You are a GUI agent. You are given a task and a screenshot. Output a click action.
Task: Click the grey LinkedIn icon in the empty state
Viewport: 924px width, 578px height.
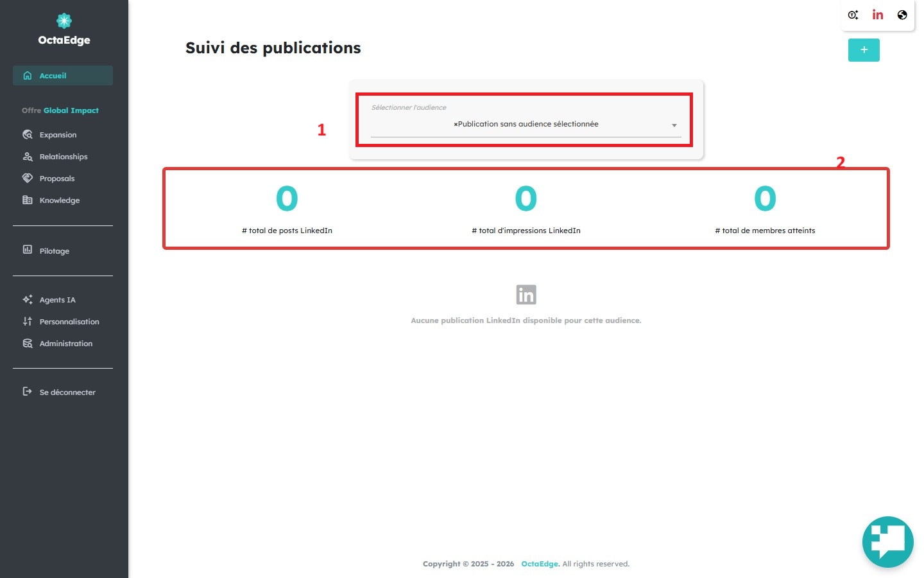526,295
